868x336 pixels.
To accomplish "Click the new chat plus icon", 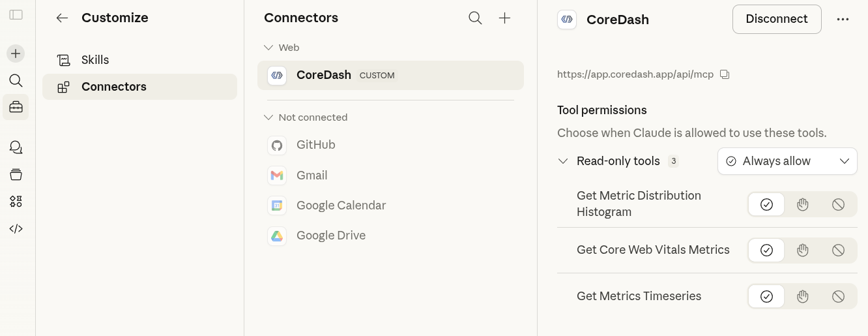I will tap(16, 53).
